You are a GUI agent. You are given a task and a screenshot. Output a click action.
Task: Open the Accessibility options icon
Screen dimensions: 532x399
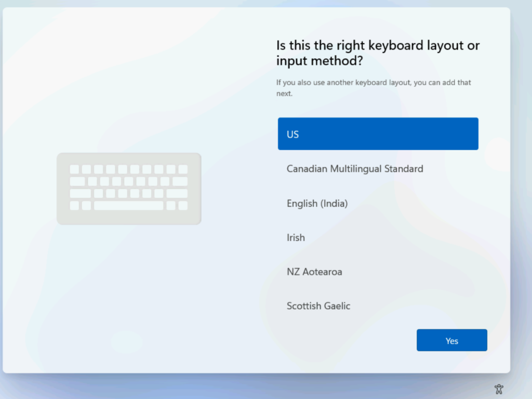[x=499, y=389]
